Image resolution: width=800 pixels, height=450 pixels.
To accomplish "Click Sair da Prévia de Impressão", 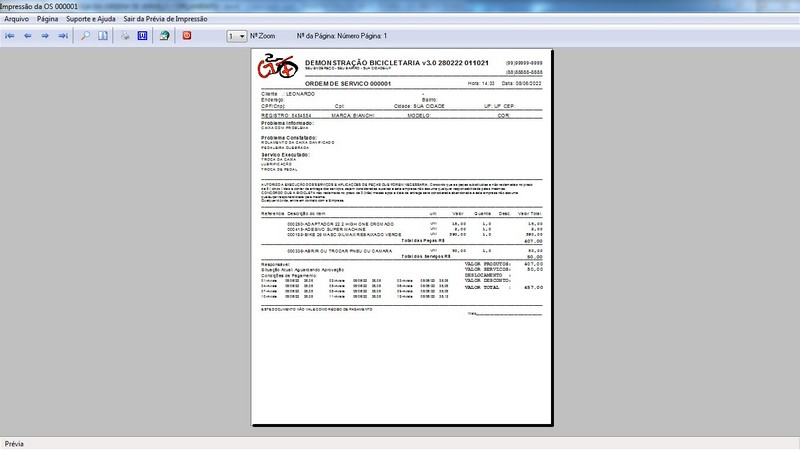I will [x=165, y=19].
